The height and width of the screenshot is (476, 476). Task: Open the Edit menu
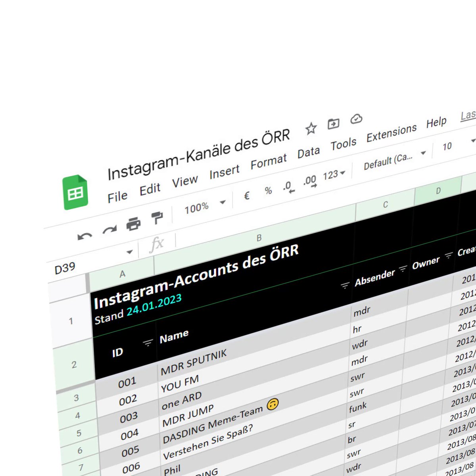[x=150, y=190]
